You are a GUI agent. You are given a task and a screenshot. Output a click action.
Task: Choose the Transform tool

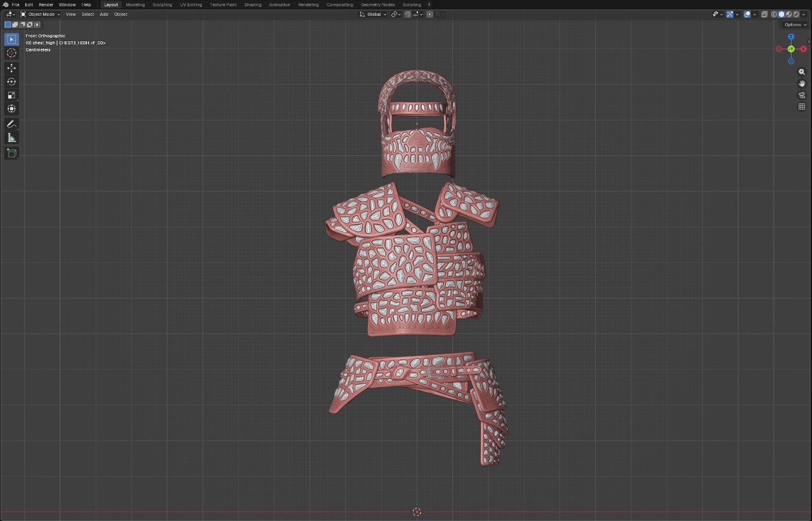point(11,108)
